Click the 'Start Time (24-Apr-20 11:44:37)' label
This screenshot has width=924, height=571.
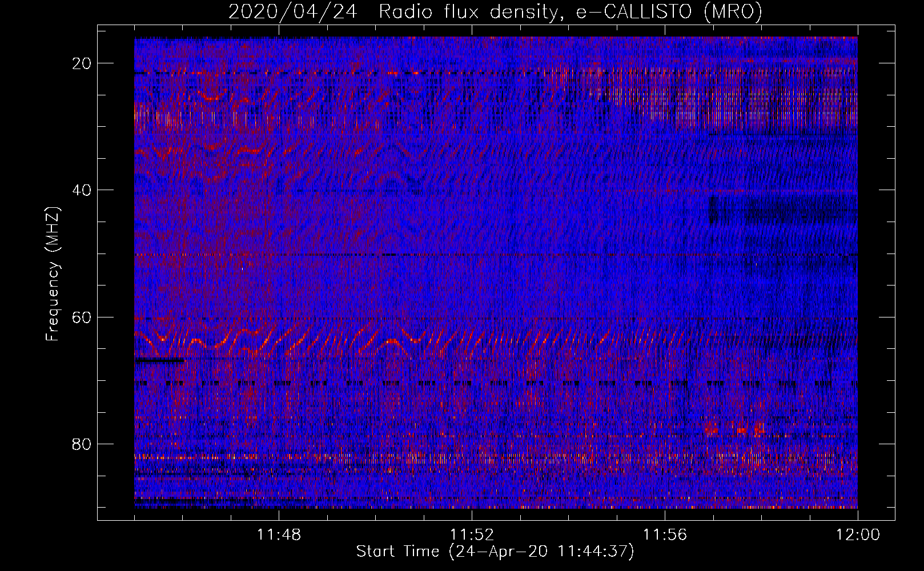coord(495,552)
